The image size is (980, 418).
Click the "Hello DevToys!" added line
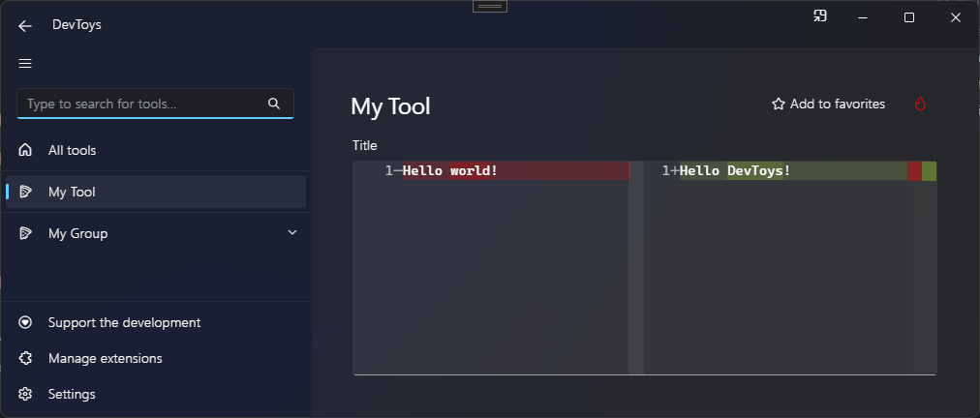[793, 170]
